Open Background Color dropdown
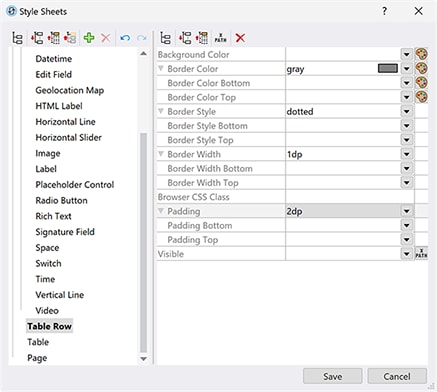Screen dimensions: 437x392 tap(406, 54)
